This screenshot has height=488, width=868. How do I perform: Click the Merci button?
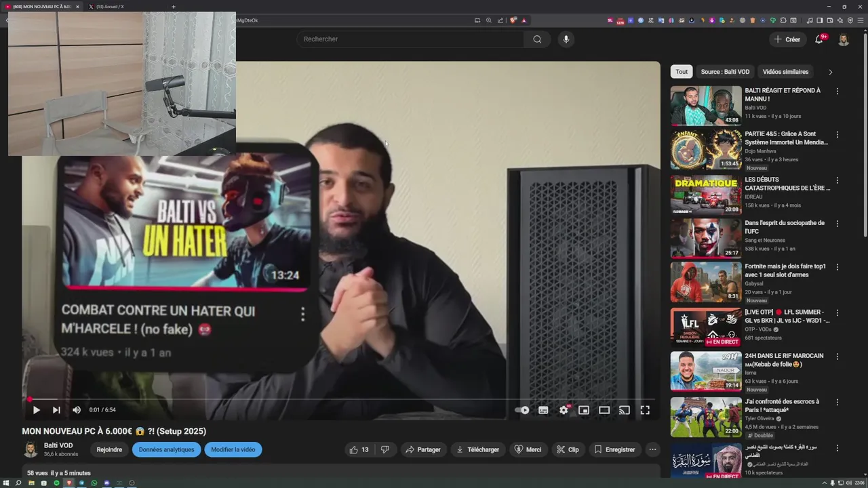[x=528, y=449]
